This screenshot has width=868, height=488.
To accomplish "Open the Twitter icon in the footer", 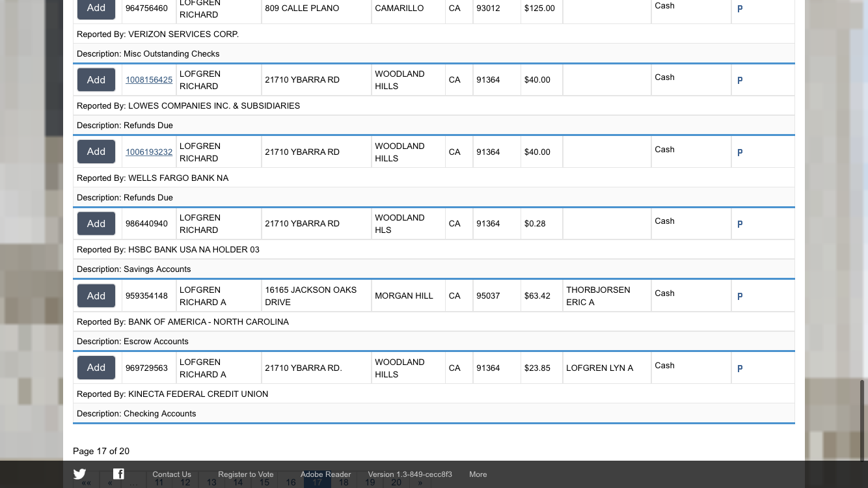I will tap(79, 474).
